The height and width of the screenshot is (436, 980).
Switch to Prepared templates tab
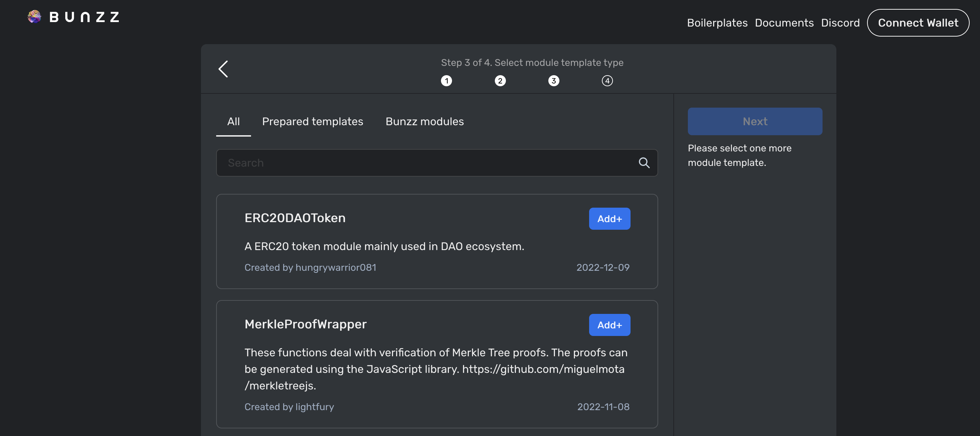(x=313, y=122)
